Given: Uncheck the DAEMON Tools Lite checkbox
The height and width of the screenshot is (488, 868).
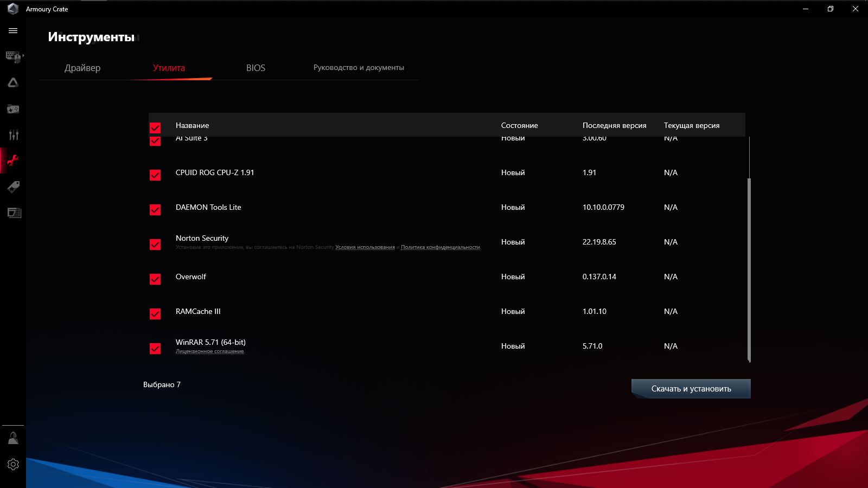Looking at the screenshot, I should tap(155, 210).
